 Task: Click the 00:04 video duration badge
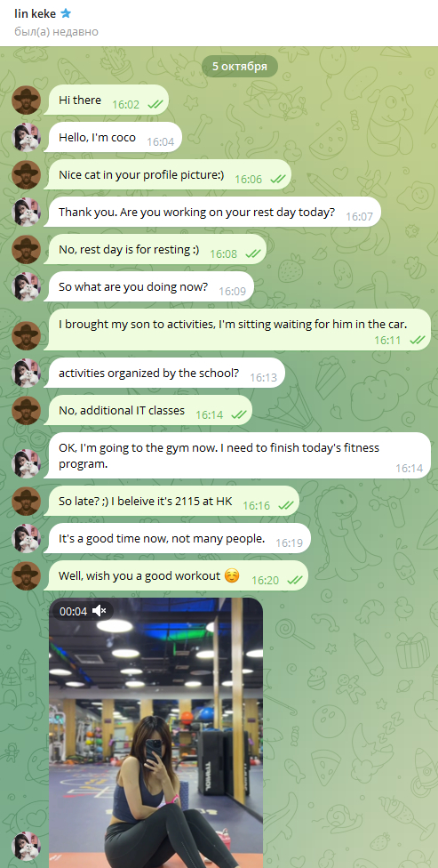[74, 611]
